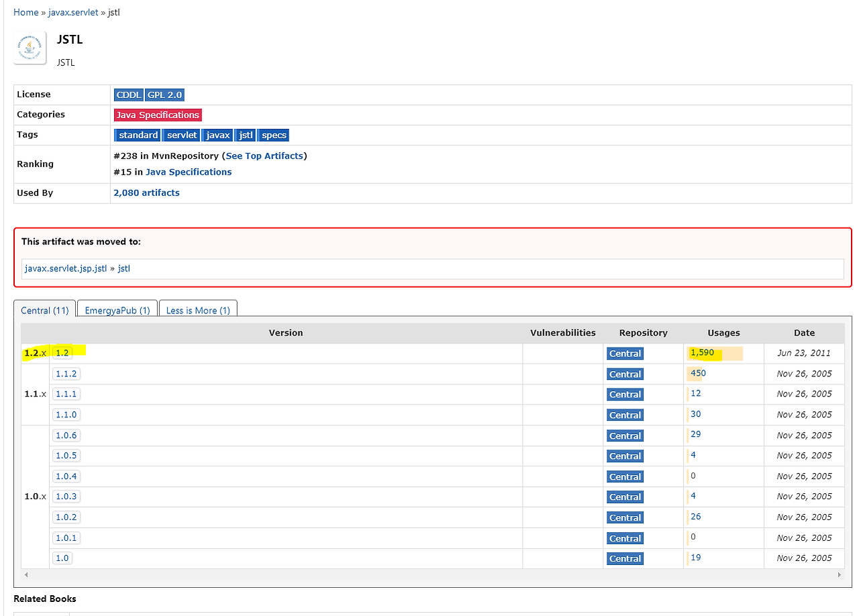859x616 pixels.
Task: Select the 'standard' tag
Action: pos(138,136)
